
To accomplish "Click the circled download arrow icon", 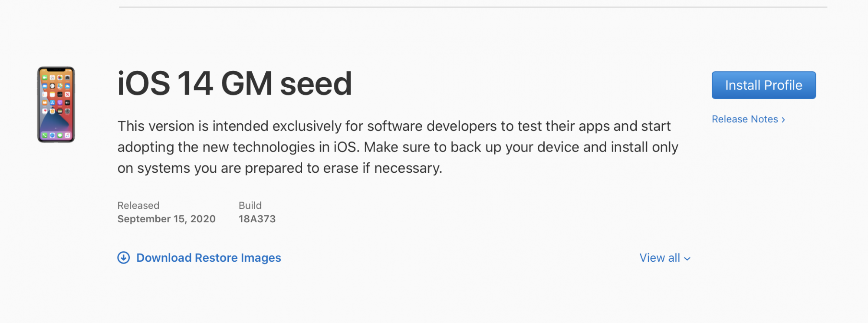I will tap(124, 257).
